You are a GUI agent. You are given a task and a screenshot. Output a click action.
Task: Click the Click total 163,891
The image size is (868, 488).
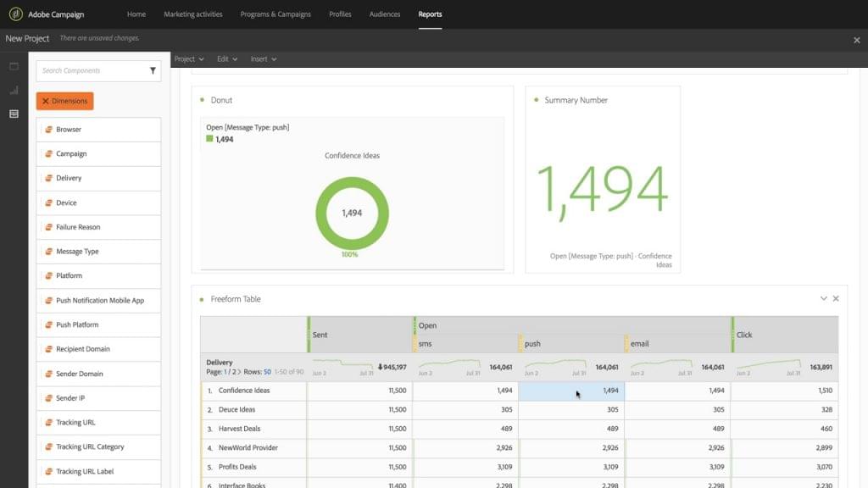coord(821,368)
